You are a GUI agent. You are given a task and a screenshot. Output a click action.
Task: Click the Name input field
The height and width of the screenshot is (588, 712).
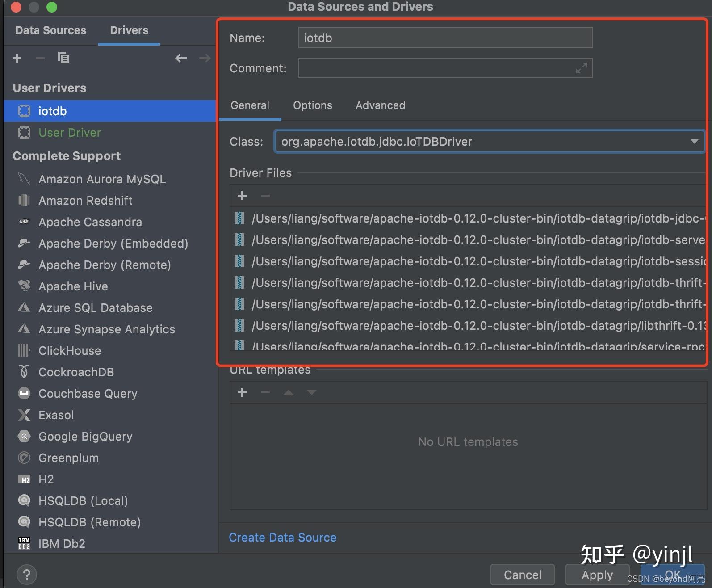pos(445,38)
